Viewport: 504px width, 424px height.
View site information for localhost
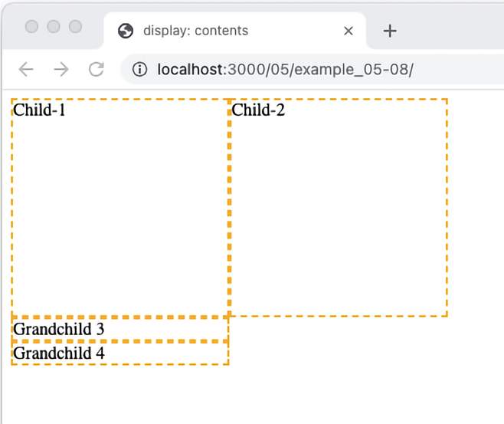(x=139, y=70)
